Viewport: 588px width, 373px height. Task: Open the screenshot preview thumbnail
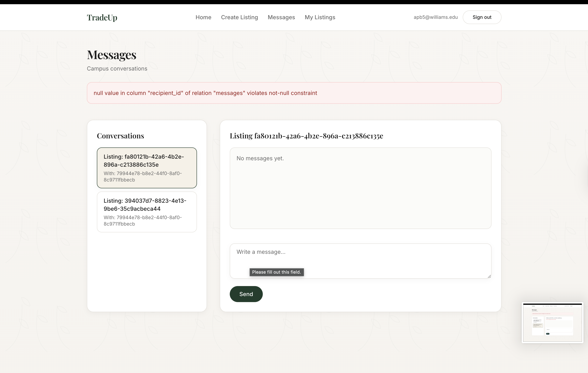552,322
